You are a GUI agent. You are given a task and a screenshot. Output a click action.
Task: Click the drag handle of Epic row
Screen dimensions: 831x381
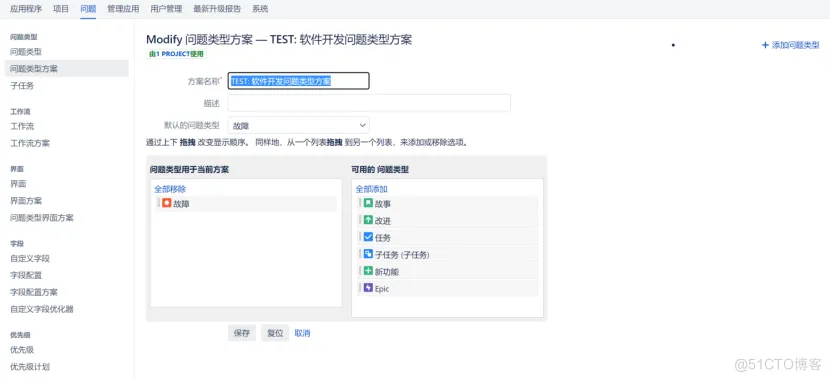[360, 288]
